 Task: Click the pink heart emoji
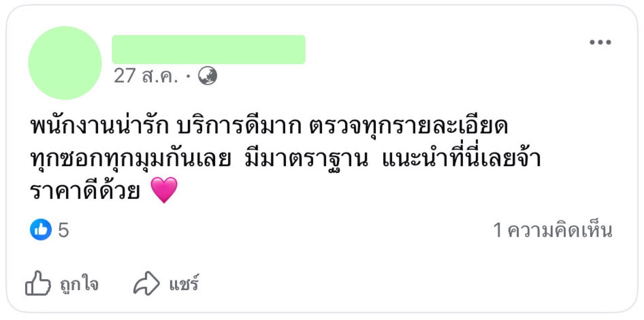pyautogui.click(x=164, y=190)
